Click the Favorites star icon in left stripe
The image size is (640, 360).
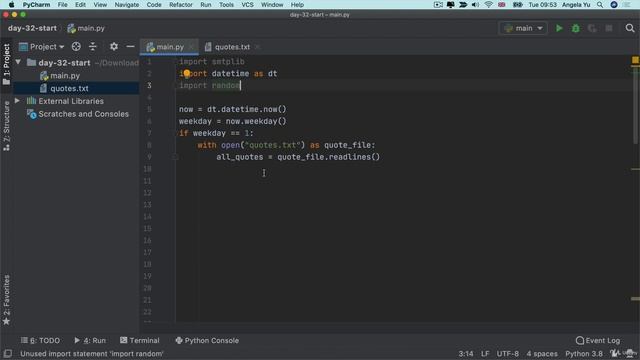click(6, 322)
